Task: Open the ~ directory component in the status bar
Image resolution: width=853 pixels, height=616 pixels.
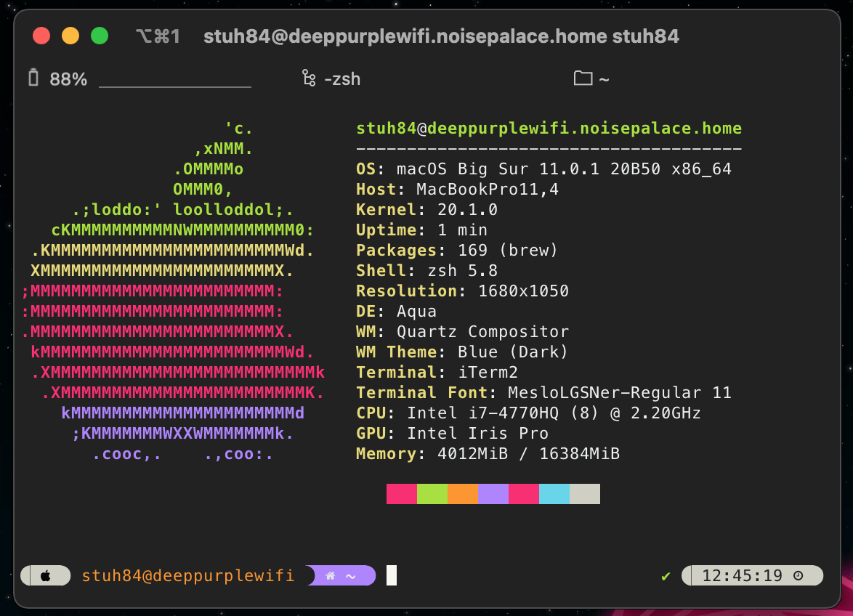Action: click(x=592, y=78)
